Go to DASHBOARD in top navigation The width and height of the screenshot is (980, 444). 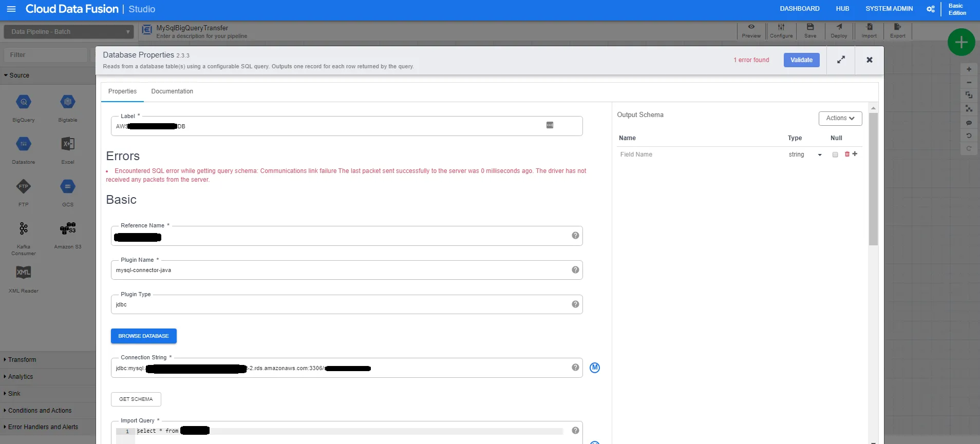coord(800,9)
